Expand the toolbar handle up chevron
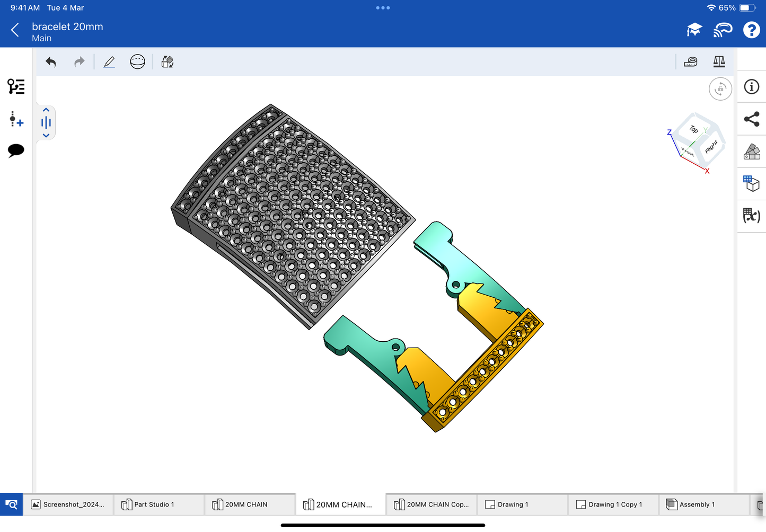The height and width of the screenshot is (532, 766). (46, 110)
